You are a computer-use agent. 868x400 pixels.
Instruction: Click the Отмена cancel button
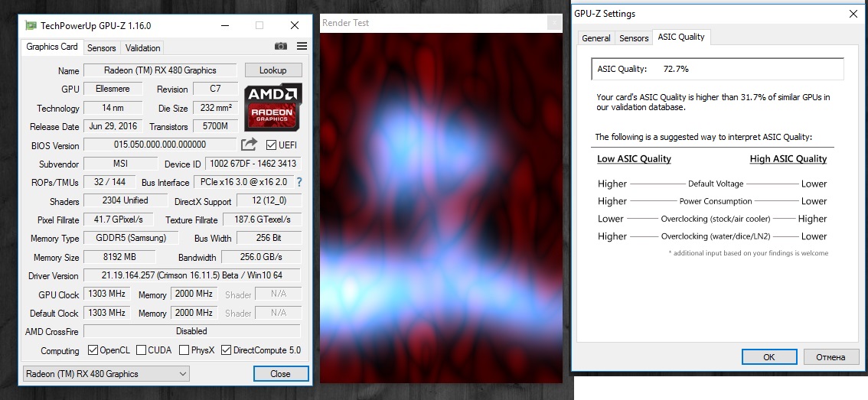831,357
